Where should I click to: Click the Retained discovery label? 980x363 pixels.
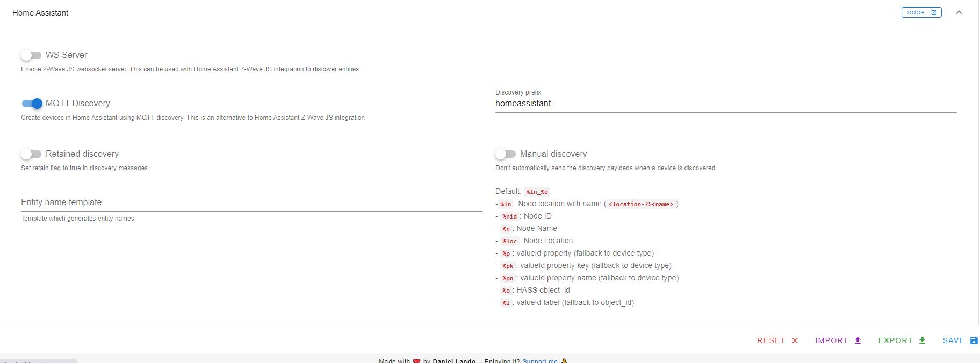click(x=82, y=154)
